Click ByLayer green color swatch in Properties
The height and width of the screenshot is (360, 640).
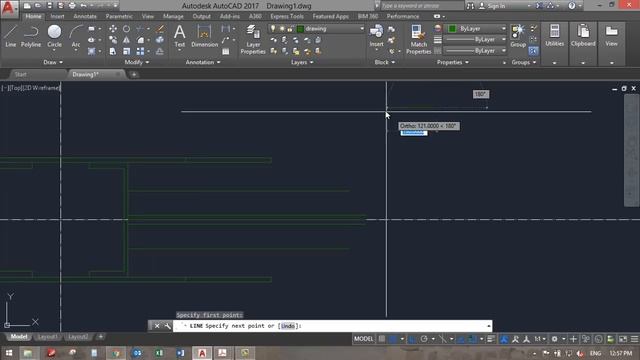pyautogui.click(x=452, y=29)
